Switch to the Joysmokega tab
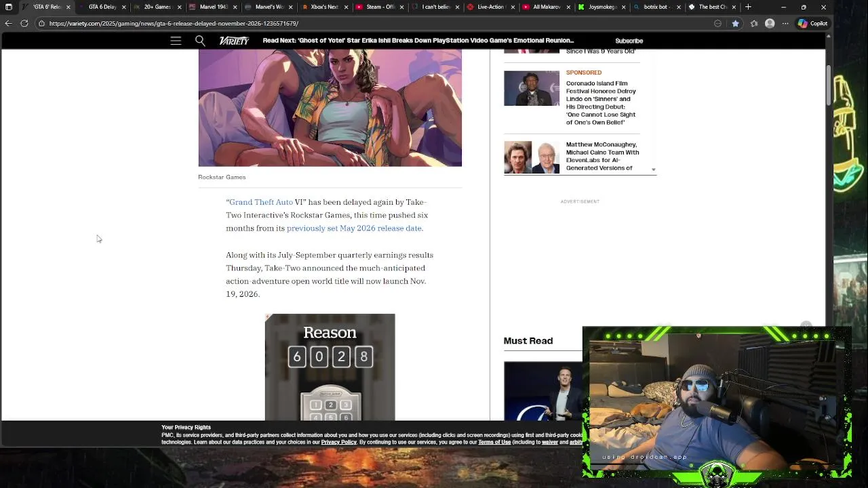The width and height of the screenshot is (868, 488). click(x=602, y=7)
